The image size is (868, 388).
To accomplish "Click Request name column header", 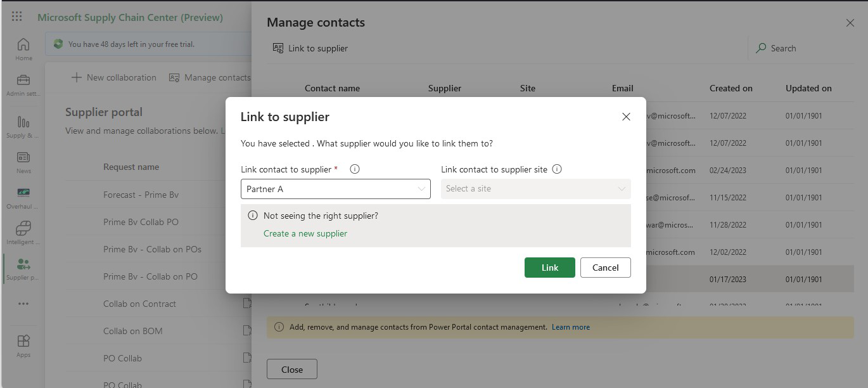I will [131, 167].
